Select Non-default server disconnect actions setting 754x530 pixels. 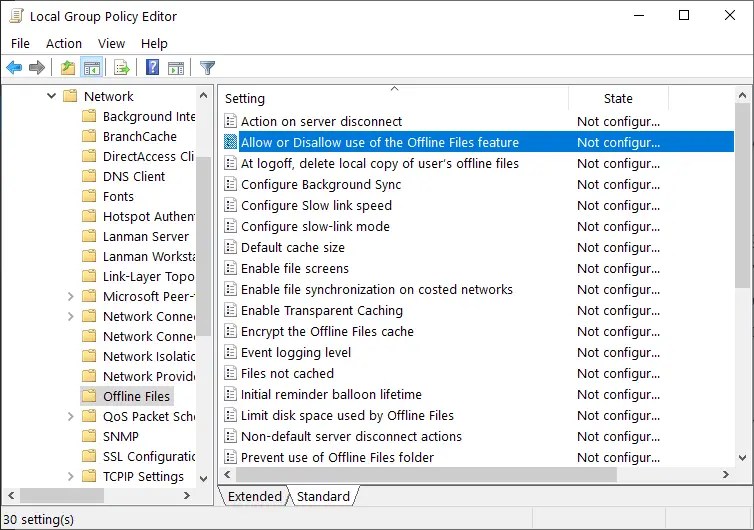[x=478, y=436]
